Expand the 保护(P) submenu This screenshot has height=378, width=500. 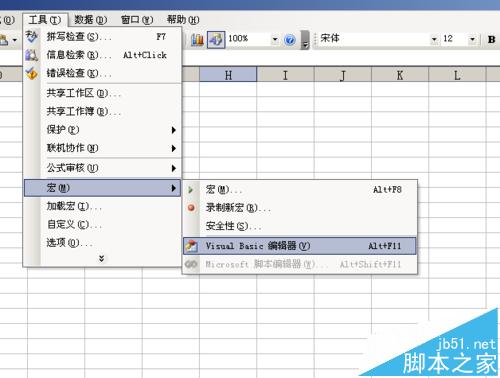(103, 130)
